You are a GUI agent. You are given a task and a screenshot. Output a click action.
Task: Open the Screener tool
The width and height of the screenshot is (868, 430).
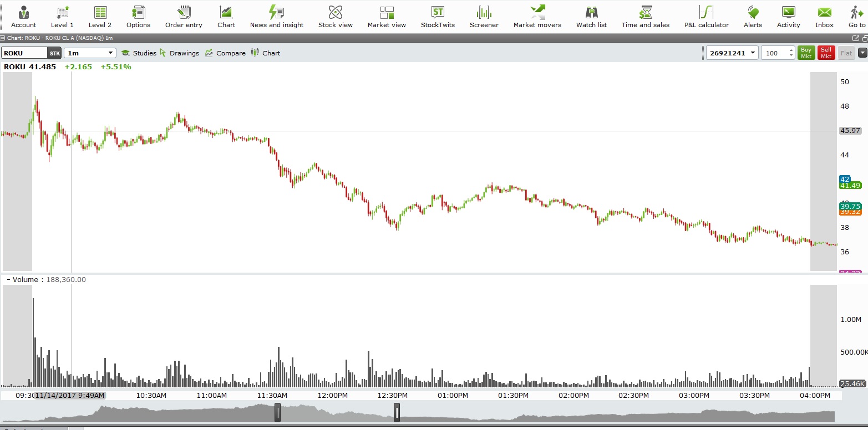pos(484,17)
